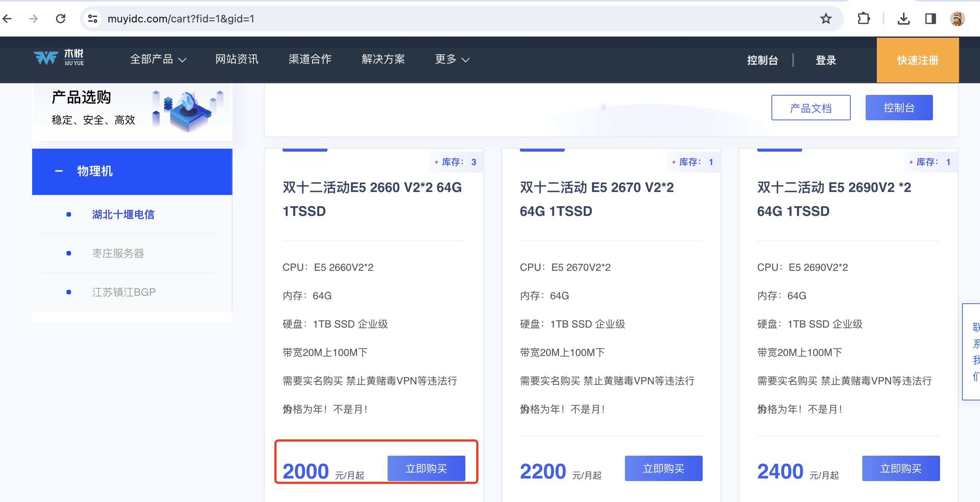Click the Mu Yue logo

click(x=59, y=58)
